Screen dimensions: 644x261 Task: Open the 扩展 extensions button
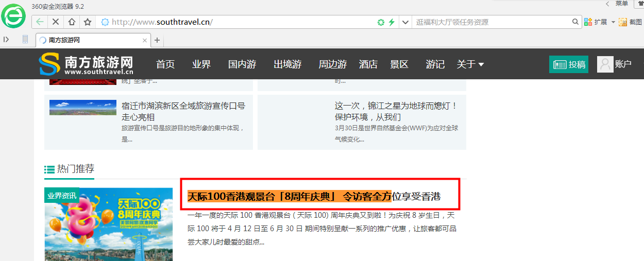click(596, 22)
